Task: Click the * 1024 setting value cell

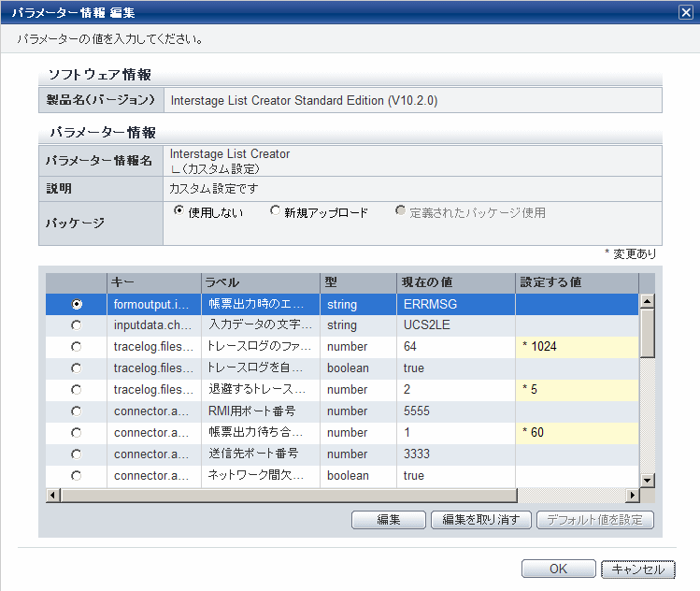Action: click(x=577, y=347)
